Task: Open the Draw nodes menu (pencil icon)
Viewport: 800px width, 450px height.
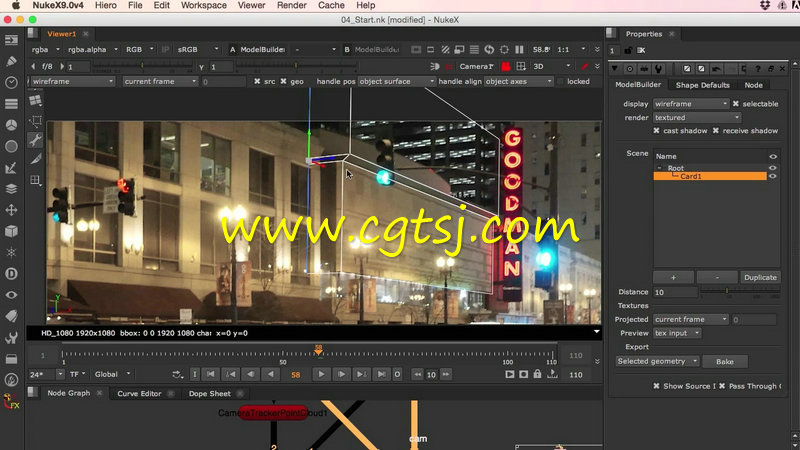Action: [11, 61]
